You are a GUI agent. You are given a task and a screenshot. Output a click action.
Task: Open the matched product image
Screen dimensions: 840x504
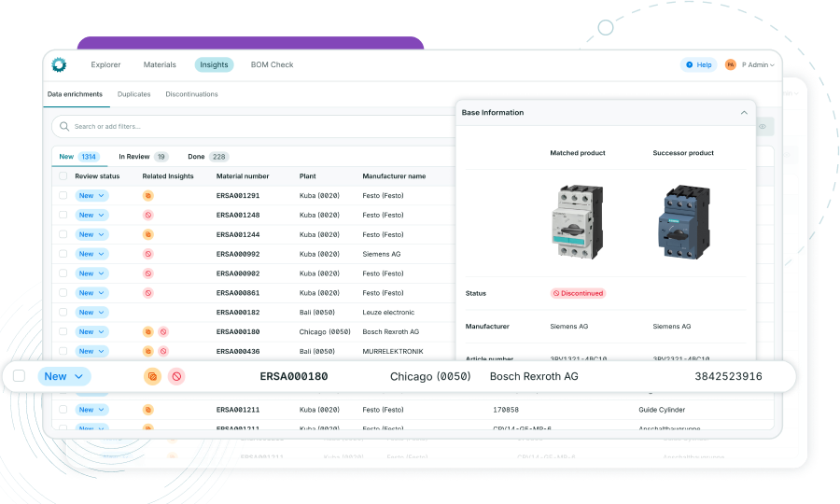578,222
